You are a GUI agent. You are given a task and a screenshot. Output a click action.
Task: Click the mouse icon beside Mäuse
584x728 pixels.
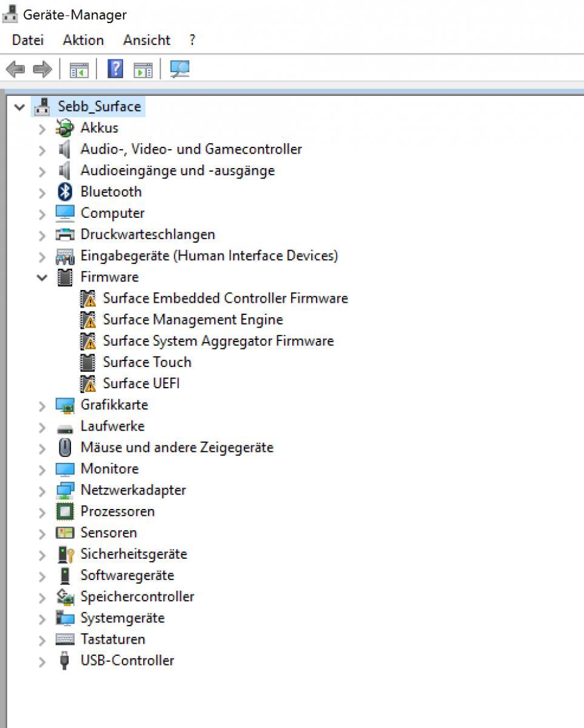64,448
